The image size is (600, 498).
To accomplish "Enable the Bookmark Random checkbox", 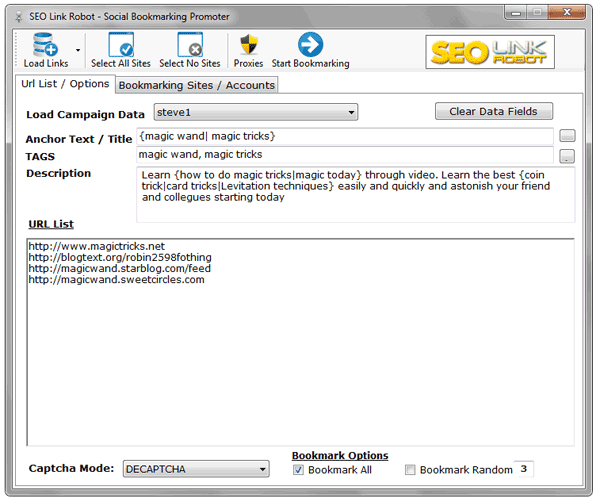I will pos(410,470).
